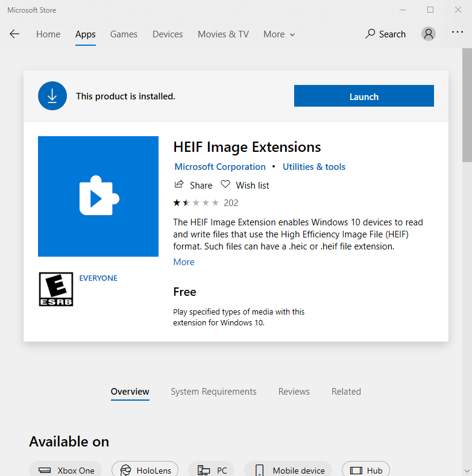Switch to the Reviews tab
The image size is (472, 476).
(x=294, y=392)
